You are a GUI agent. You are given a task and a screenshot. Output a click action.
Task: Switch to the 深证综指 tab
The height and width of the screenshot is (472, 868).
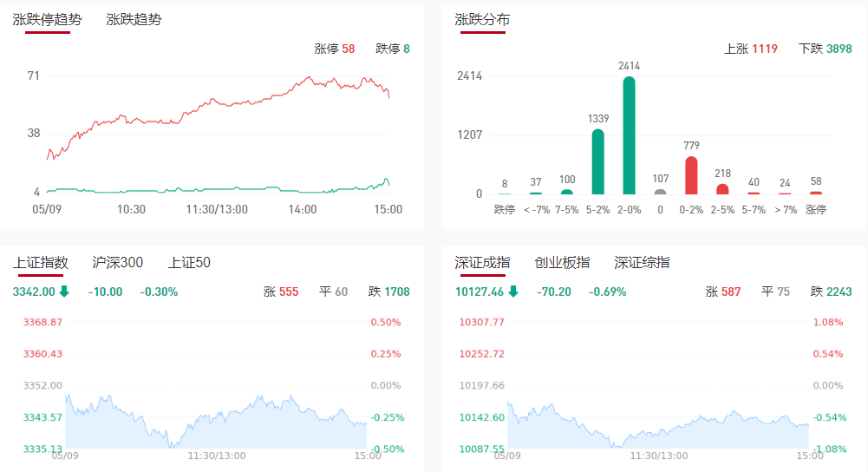[642, 262]
